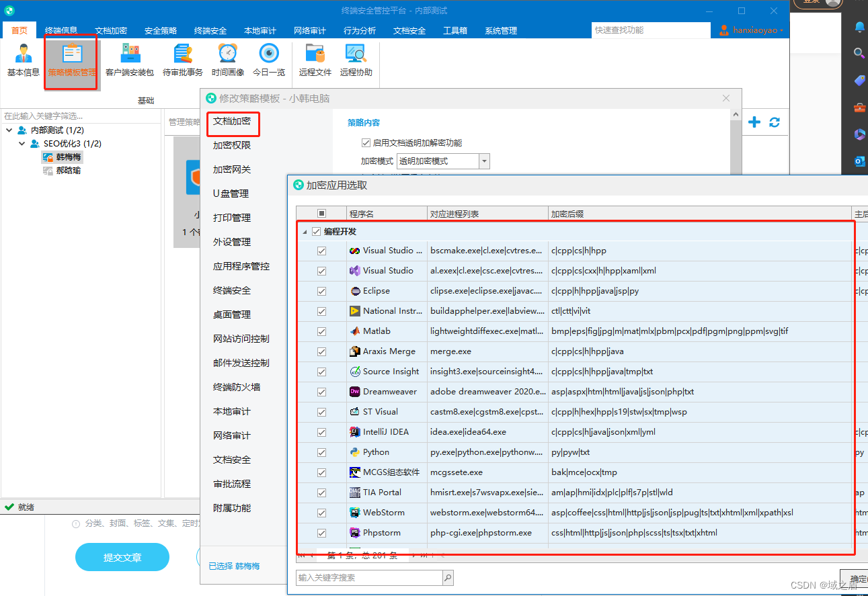Click the 快速查找功能 search field
The height and width of the screenshot is (596, 868).
coord(650,30)
